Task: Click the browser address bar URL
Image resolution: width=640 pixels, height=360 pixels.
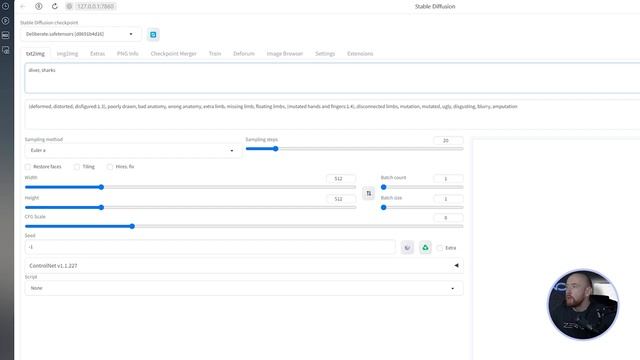Action: tap(96, 6)
